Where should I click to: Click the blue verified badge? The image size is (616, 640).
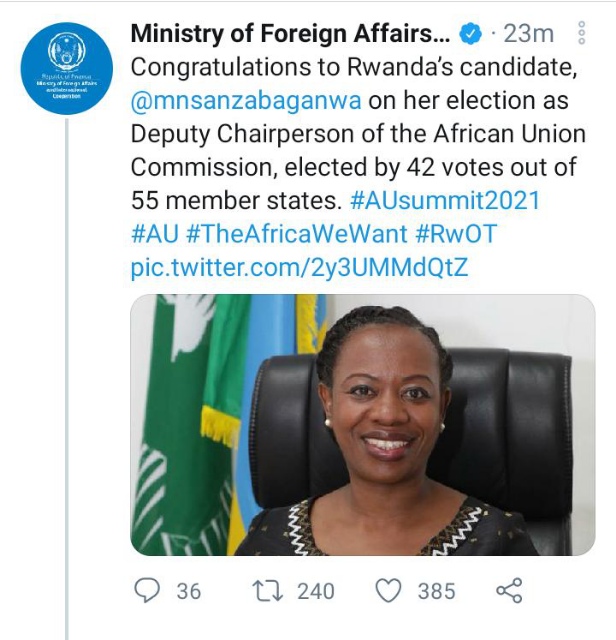point(469,34)
